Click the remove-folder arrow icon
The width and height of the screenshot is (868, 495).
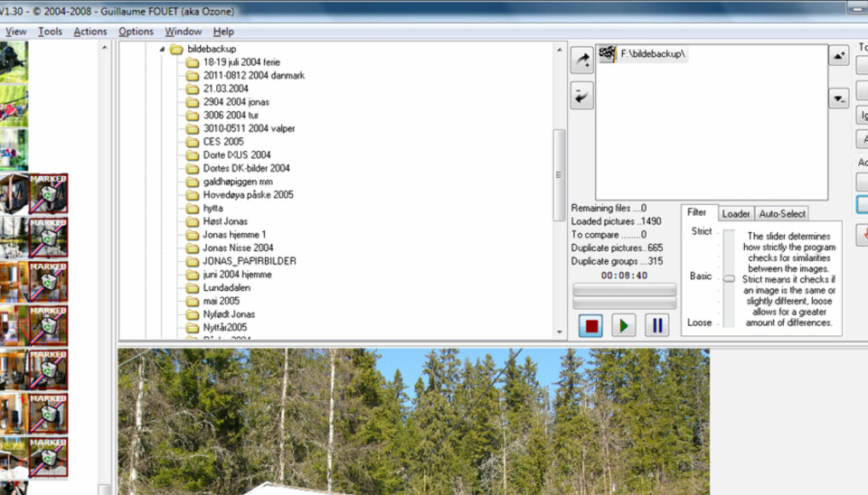coord(581,96)
